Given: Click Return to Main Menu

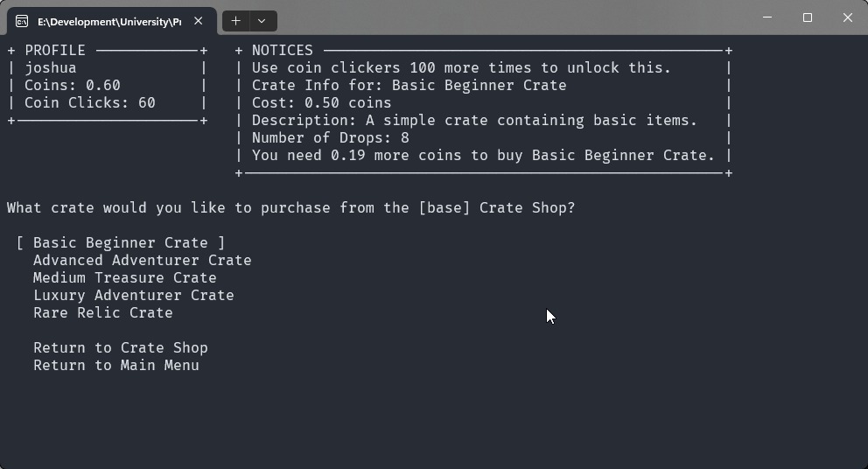Looking at the screenshot, I should point(115,365).
